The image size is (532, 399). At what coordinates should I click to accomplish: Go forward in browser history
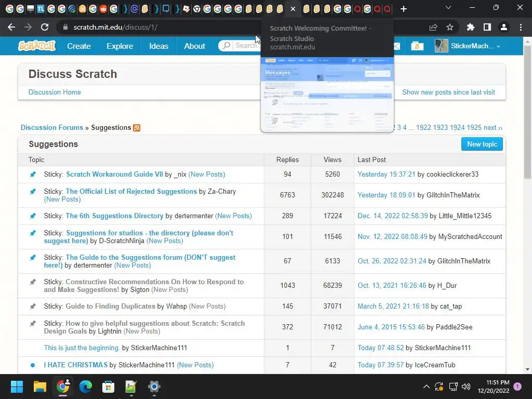(28, 27)
